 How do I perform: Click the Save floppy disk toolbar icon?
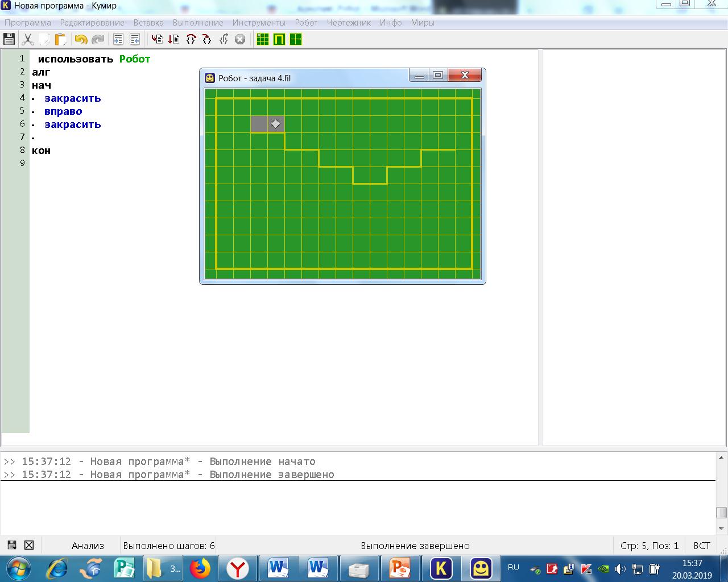pyautogui.click(x=9, y=39)
